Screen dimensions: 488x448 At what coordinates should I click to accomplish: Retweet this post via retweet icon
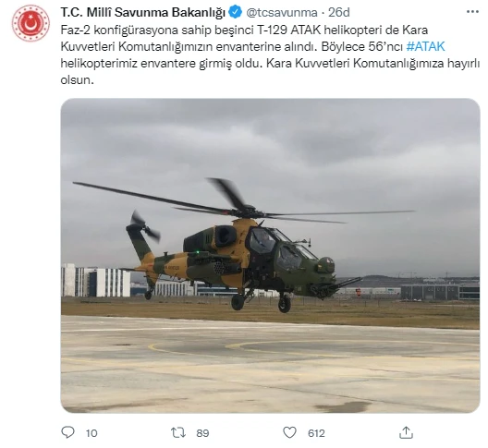pos(178,432)
